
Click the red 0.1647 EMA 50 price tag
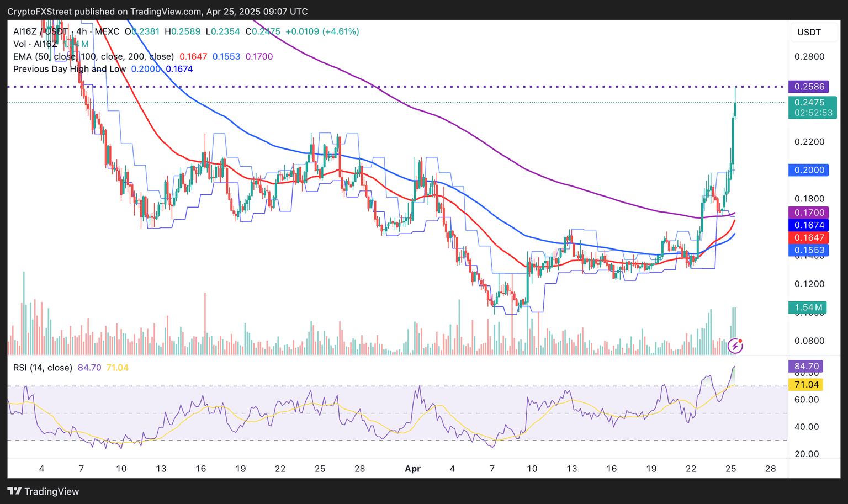pyautogui.click(x=808, y=237)
